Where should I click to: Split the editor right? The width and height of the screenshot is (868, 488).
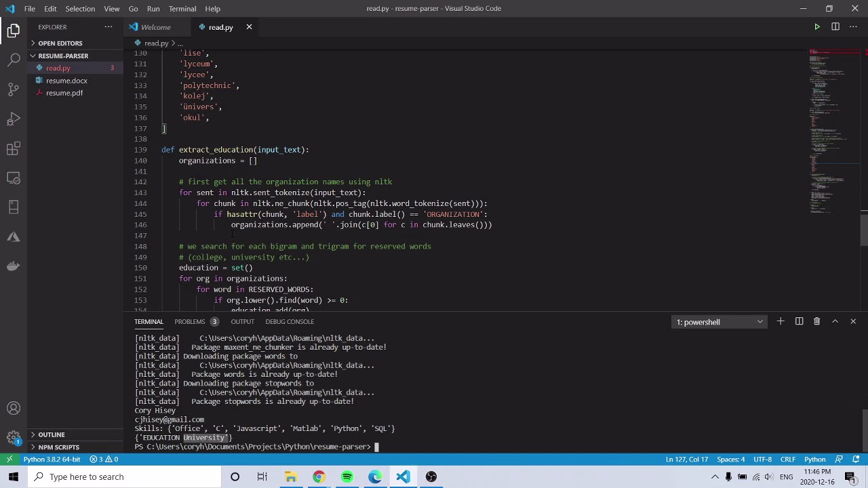pyautogui.click(x=835, y=27)
